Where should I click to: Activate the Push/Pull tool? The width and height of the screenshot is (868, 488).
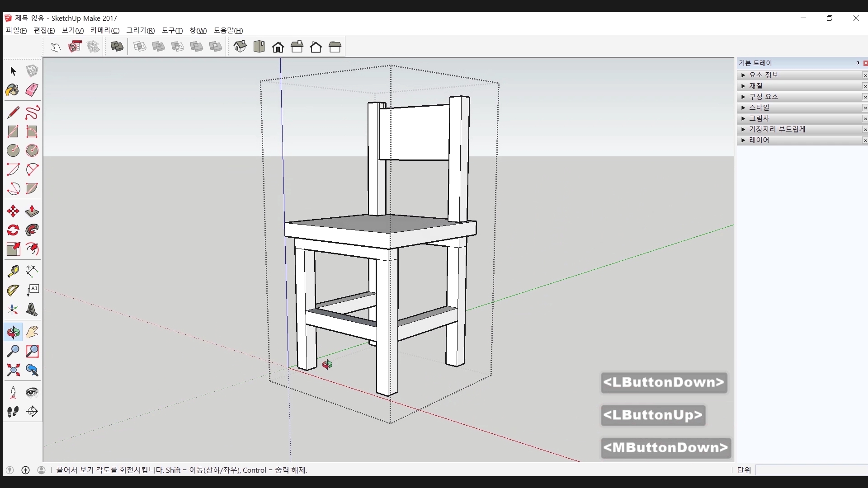click(x=32, y=211)
